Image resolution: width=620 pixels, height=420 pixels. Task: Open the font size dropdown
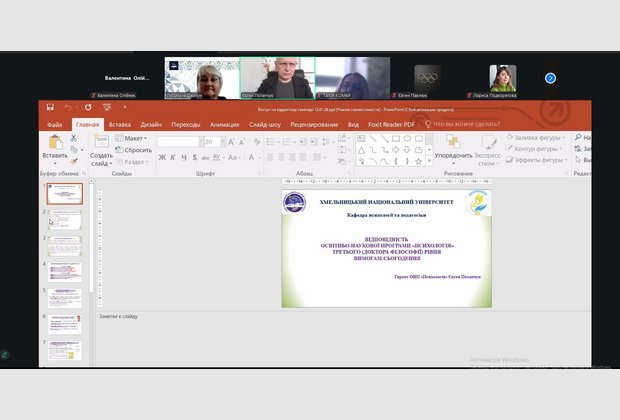click(220, 142)
